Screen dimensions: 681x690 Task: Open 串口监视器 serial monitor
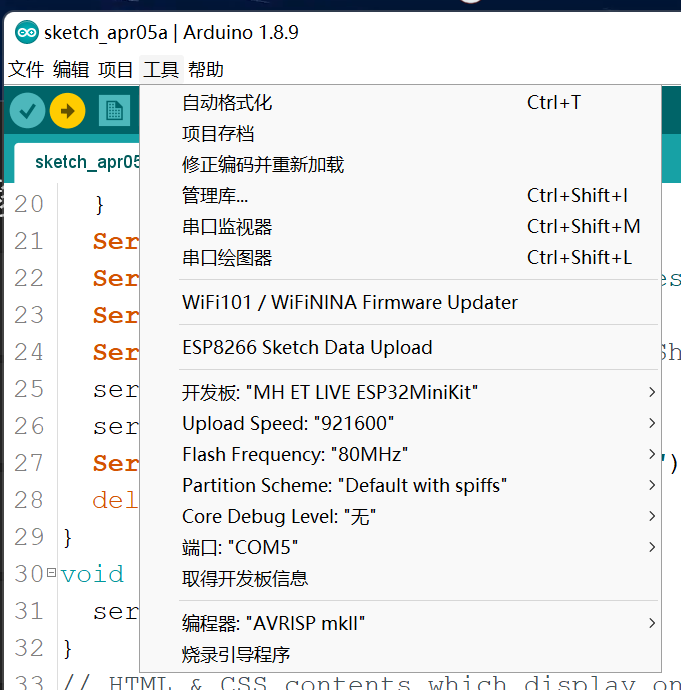pos(400,227)
